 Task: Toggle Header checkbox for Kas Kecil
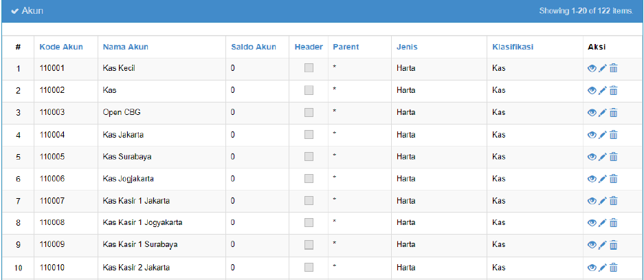click(309, 68)
